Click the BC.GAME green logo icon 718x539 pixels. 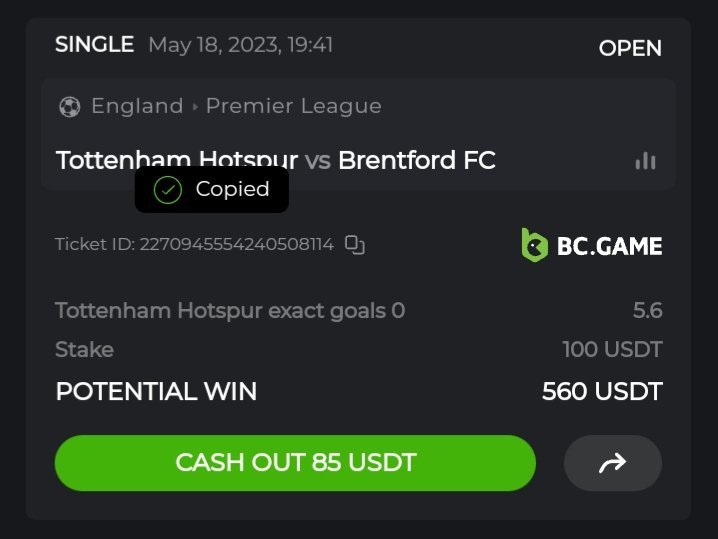click(535, 244)
